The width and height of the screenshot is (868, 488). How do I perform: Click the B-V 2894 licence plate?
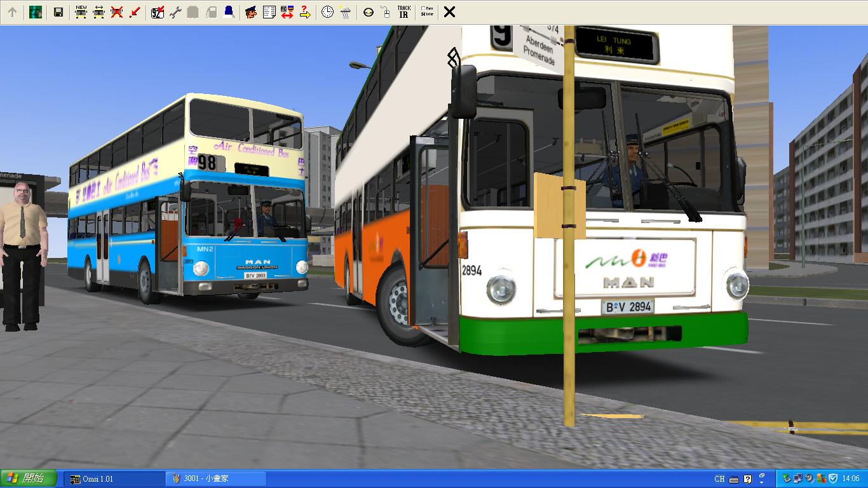(628, 307)
